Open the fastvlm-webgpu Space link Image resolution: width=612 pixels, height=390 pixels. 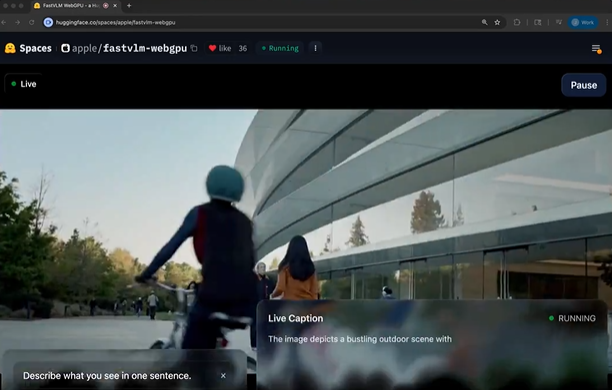145,48
